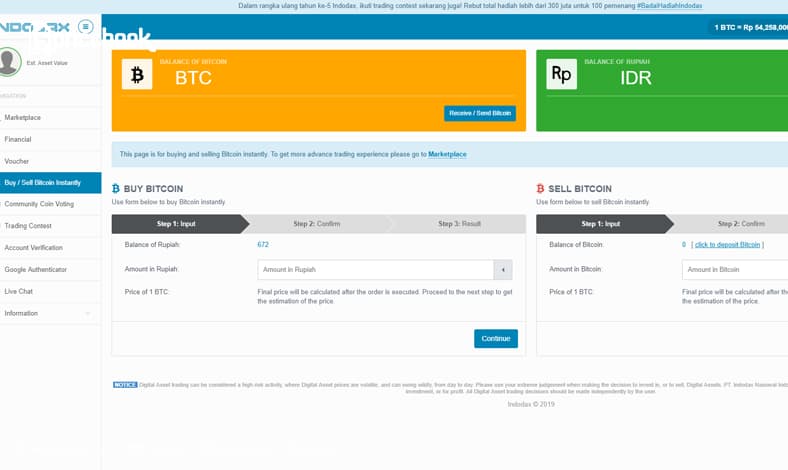788x470 pixels.
Task: Open Account Verification in sidebar
Action: coord(50,248)
